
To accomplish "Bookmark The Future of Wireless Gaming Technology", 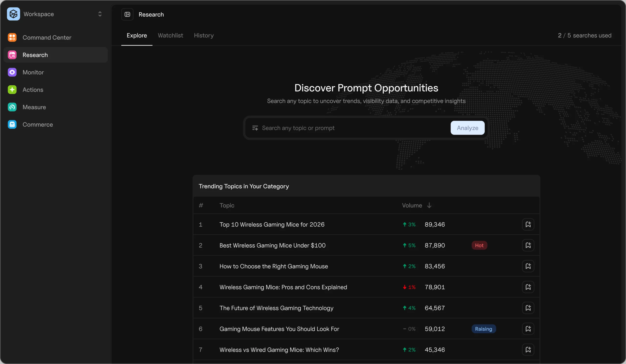I will click(x=528, y=308).
